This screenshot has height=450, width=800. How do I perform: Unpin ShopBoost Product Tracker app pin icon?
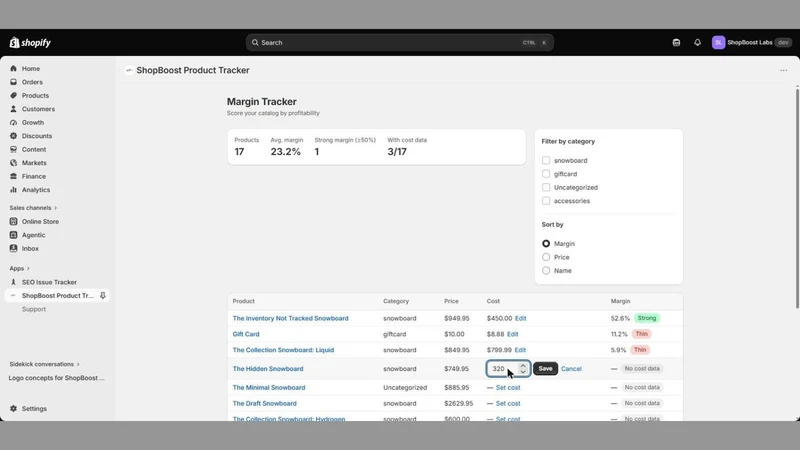103,295
